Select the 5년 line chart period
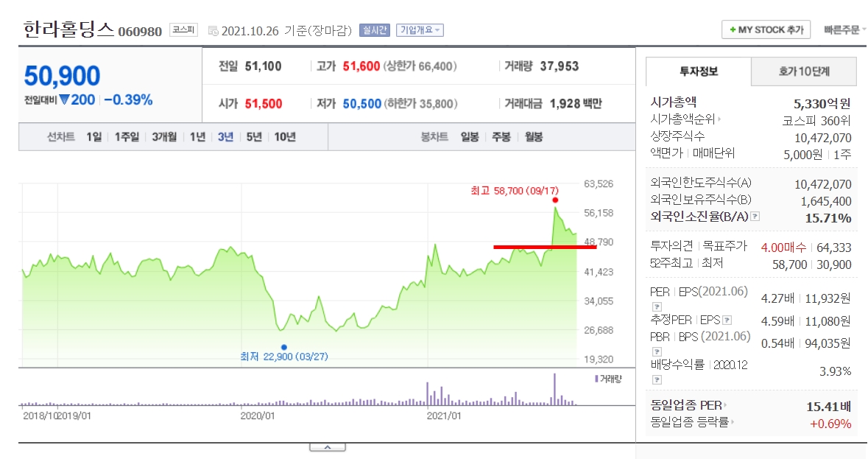Image resolution: width=868 pixels, height=459 pixels. (254, 137)
